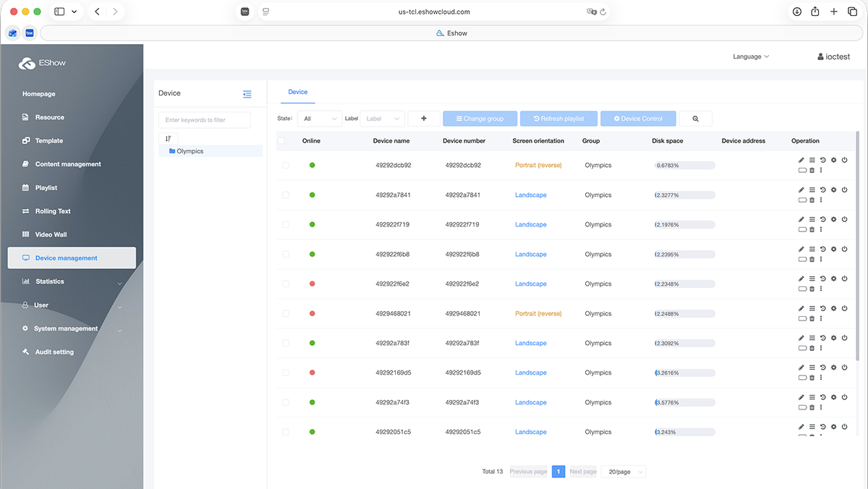
Task: Check the box for device 492922f6e2
Action: coord(286,284)
